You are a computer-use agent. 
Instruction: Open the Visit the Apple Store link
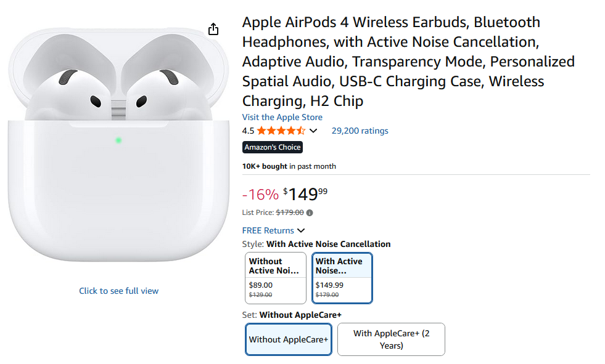point(282,117)
